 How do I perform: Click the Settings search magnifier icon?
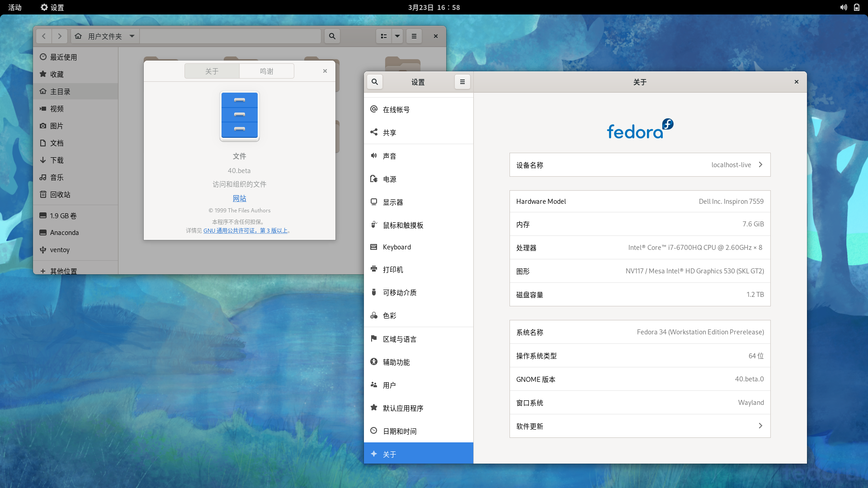(x=374, y=82)
